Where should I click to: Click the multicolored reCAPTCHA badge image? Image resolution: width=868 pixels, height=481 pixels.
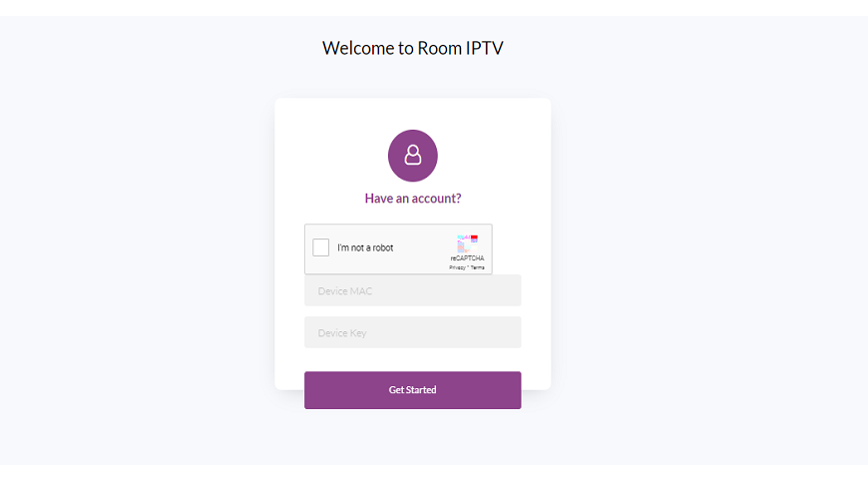point(467,242)
